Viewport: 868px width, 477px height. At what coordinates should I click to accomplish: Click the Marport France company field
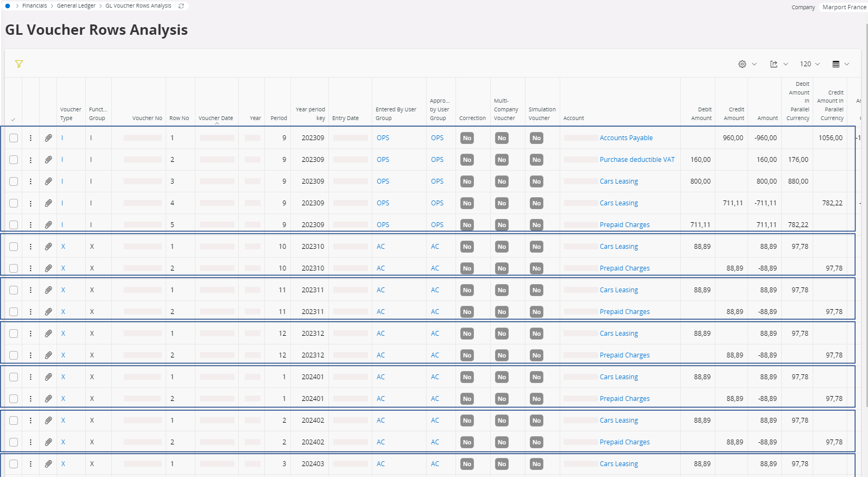(x=844, y=7)
